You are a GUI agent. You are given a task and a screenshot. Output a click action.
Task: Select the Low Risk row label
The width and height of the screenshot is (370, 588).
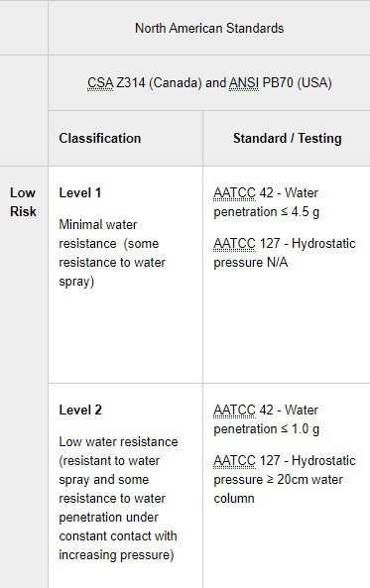coord(23,202)
